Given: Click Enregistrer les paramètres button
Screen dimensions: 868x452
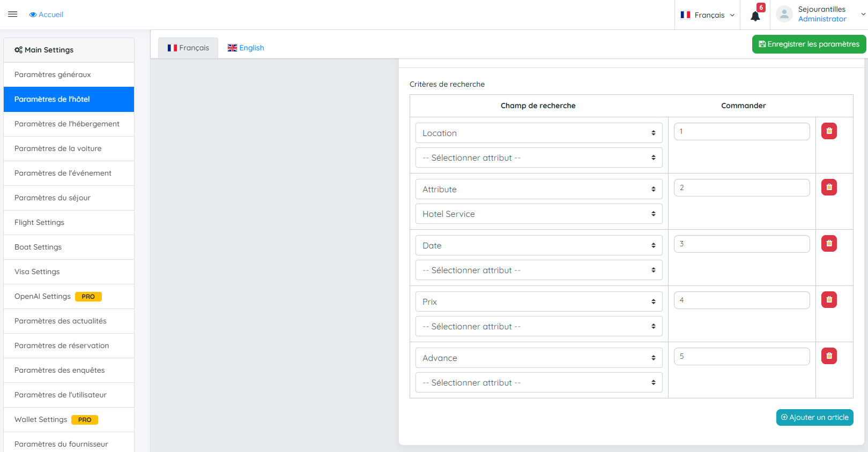Looking at the screenshot, I should click(808, 44).
